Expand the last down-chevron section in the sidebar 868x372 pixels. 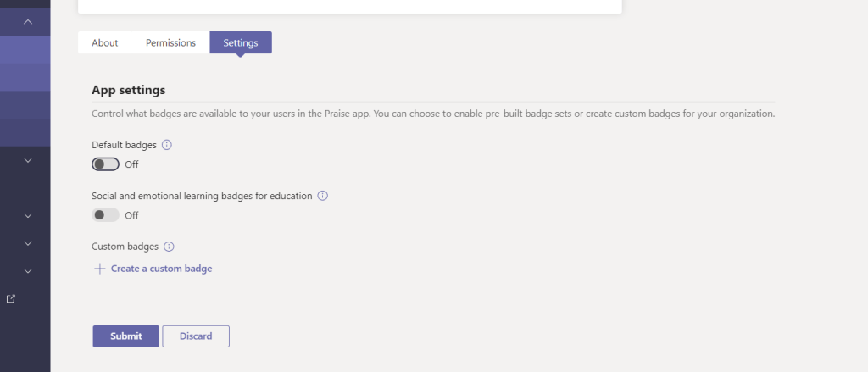coord(28,271)
